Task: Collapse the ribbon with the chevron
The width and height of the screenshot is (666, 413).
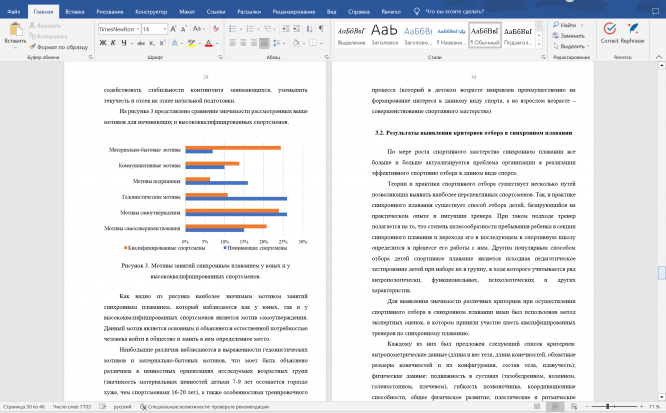Action: tap(659, 57)
